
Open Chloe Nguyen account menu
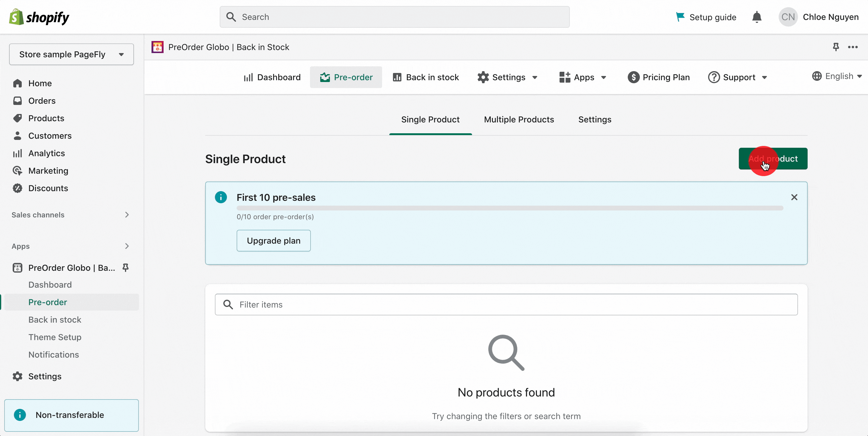(819, 17)
